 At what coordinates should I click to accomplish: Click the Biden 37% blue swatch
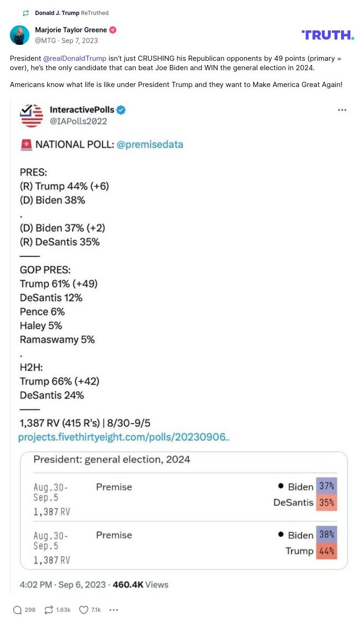[x=327, y=486]
